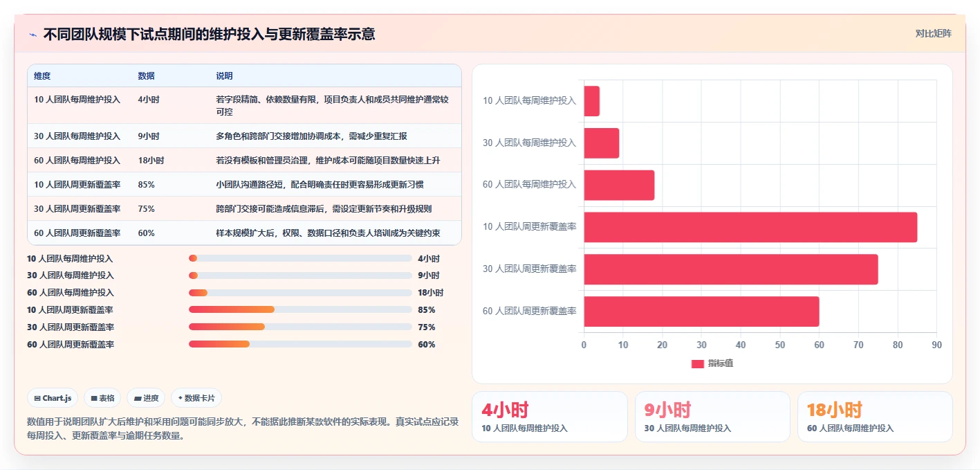Click the title 不同团队规模下试点期间的维护投入与更新覆盖率示意

click(209, 35)
